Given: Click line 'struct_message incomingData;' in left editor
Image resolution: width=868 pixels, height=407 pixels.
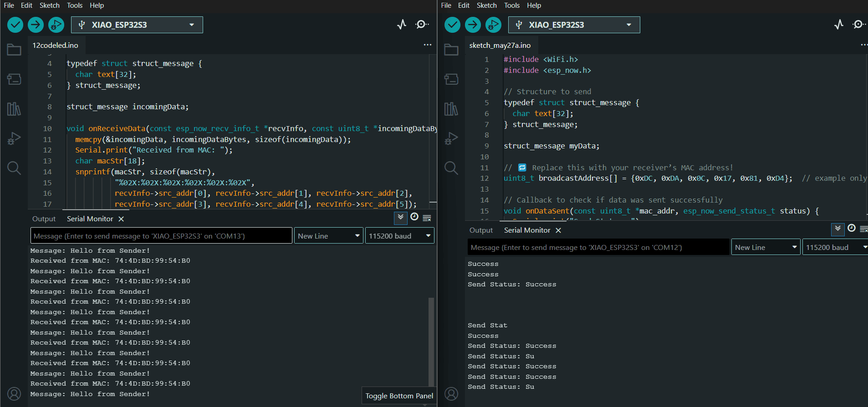Looking at the screenshot, I should (x=128, y=107).
